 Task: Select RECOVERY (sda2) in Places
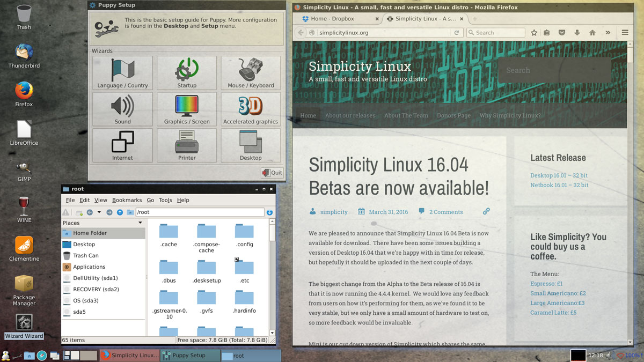103,290
